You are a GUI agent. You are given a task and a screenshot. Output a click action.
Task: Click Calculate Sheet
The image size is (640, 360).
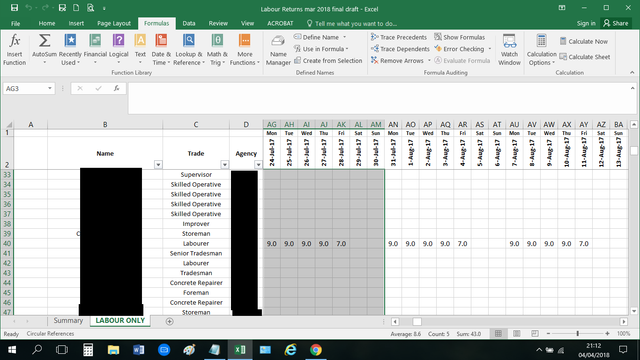[585, 57]
